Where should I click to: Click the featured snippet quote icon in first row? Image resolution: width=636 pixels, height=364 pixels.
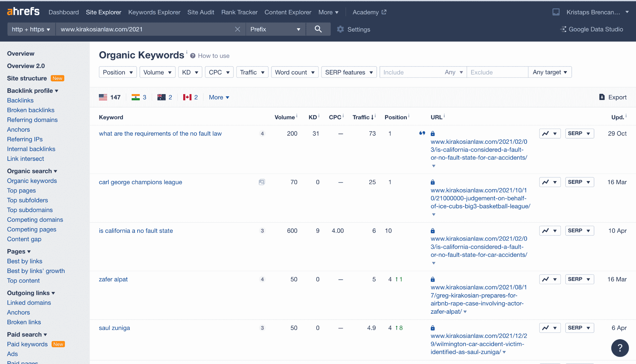(422, 133)
